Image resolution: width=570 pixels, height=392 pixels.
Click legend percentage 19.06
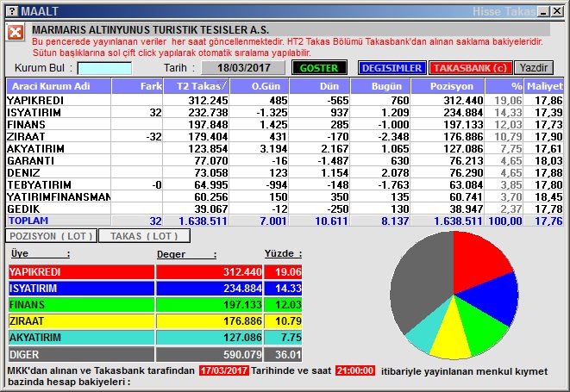point(288,271)
